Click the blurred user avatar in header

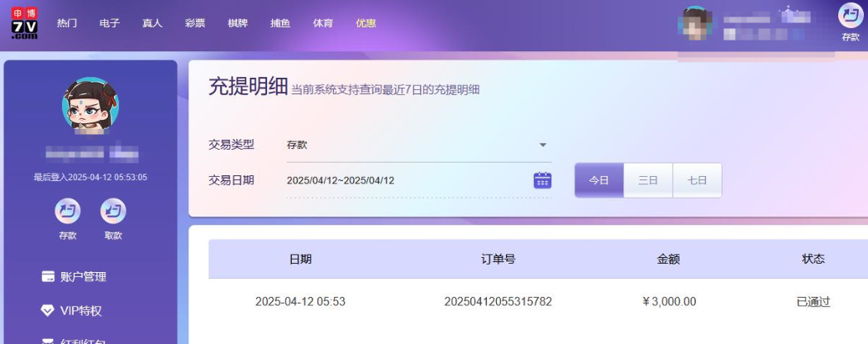coord(694,25)
